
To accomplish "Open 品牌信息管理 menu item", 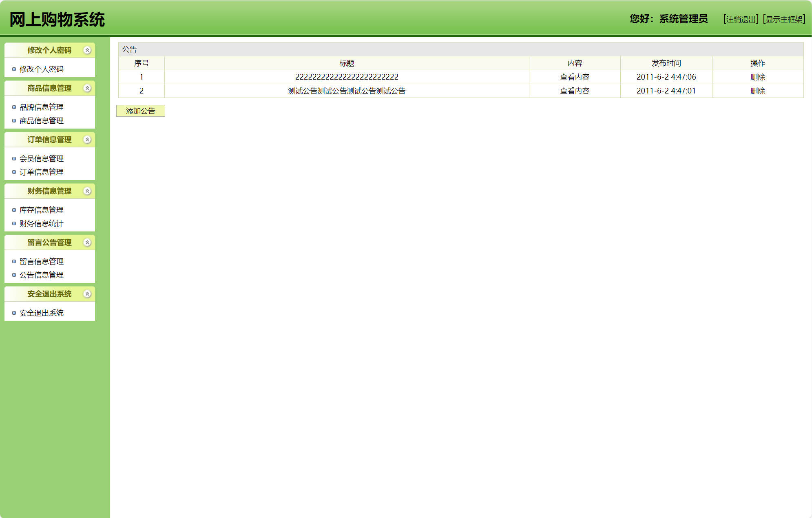I will [x=42, y=107].
